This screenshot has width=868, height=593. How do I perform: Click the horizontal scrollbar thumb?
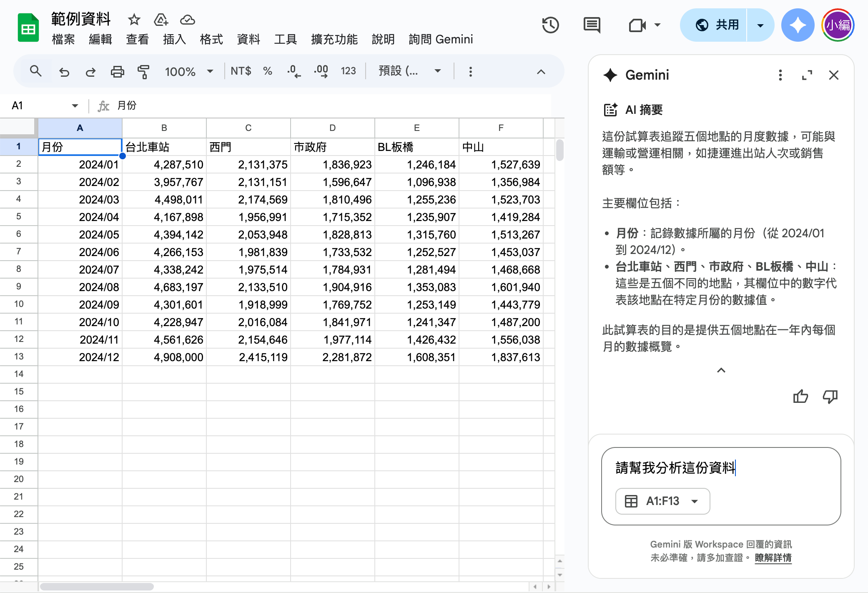click(x=97, y=586)
